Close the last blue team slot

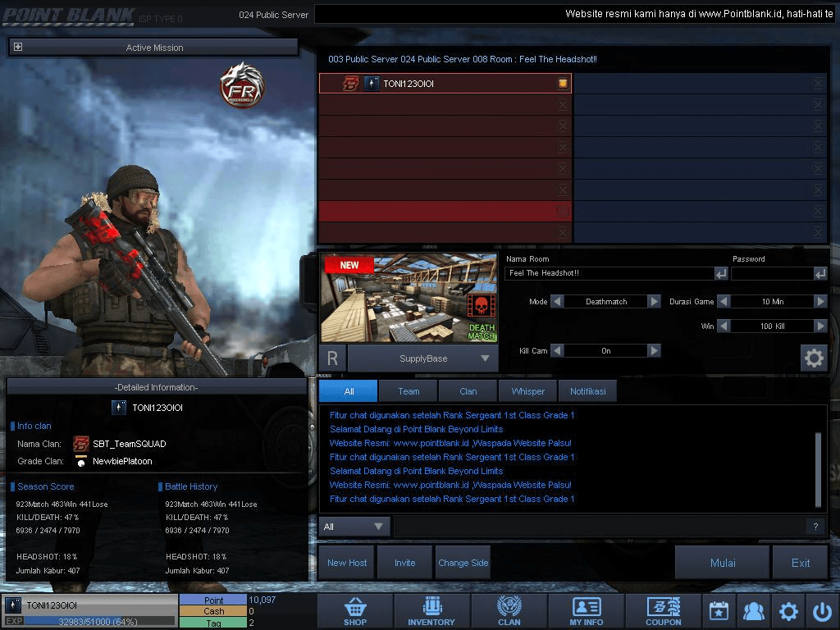coord(818,232)
